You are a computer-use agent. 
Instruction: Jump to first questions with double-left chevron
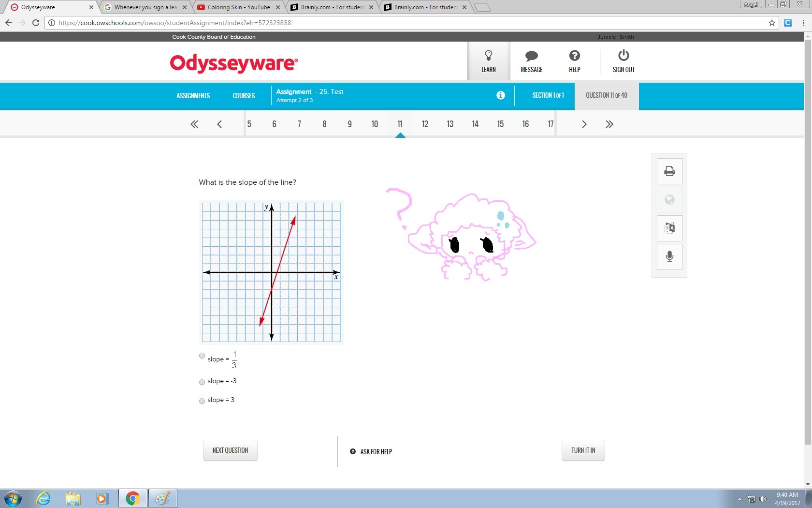[194, 124]
